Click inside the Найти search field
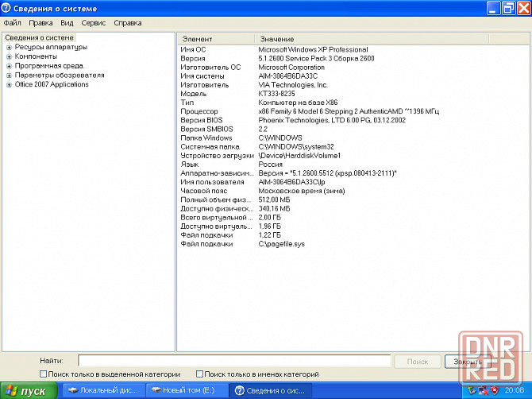Image resolution: width=532 pixels, height=399 pixels. click(x=234, y=361)
